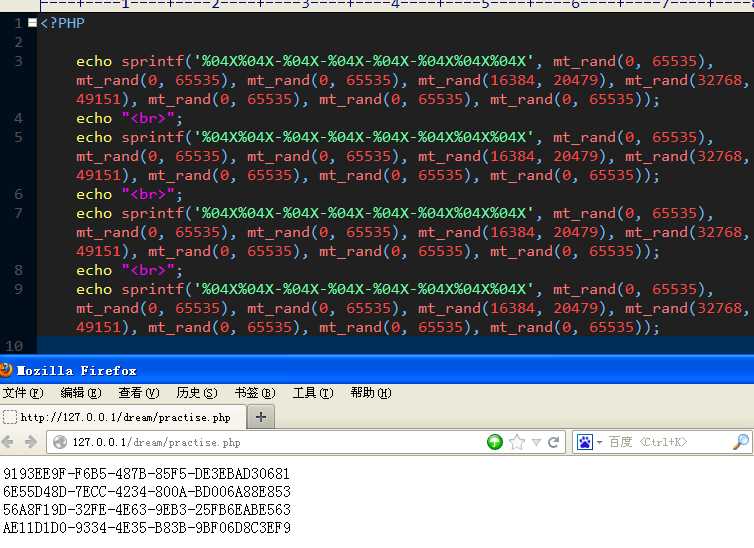
Task: Click the echo "<br>" statement on line 8
Action: 129,270
